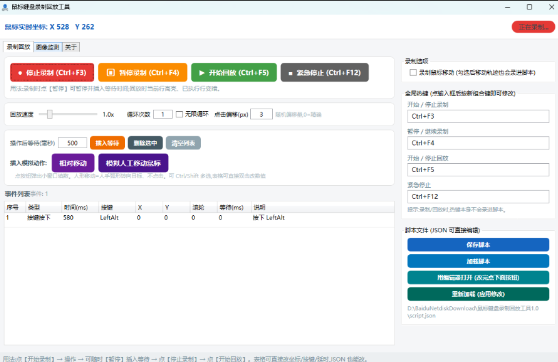558x362 pixels.
Task: Enable the 无限循环 checkbox
Action: click(x=179, y=114)
